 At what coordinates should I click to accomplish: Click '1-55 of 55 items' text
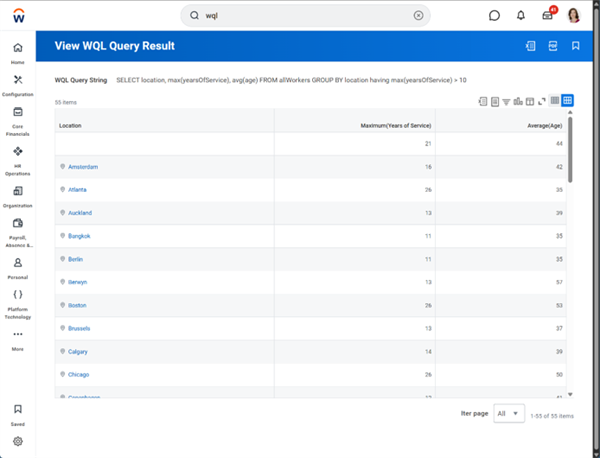[552, 416]
